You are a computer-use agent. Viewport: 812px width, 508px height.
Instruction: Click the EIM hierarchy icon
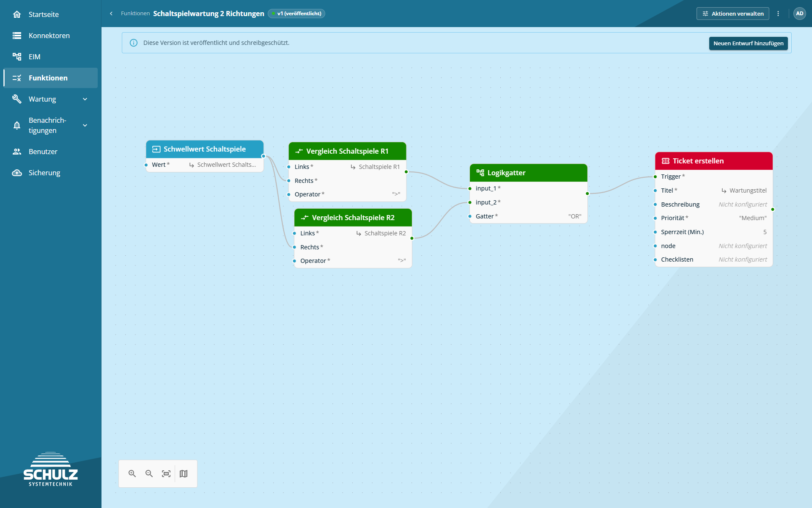[x=17, y=57]
